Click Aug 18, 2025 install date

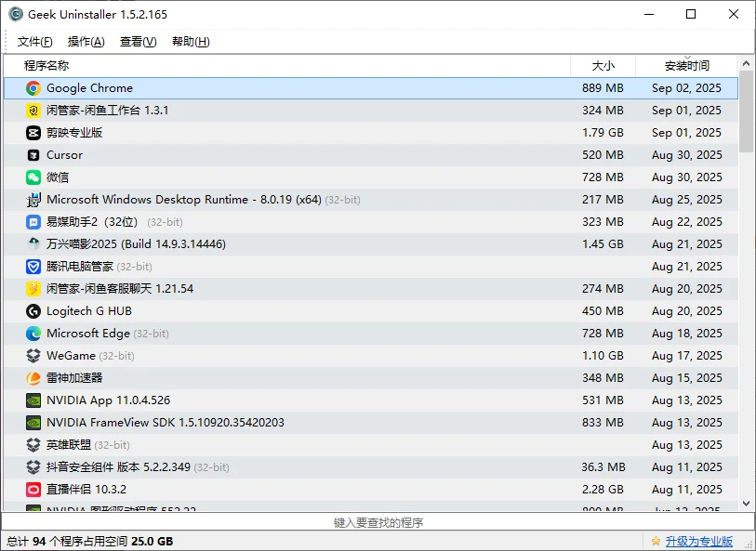pyautogui.click(x=687, y=334)
